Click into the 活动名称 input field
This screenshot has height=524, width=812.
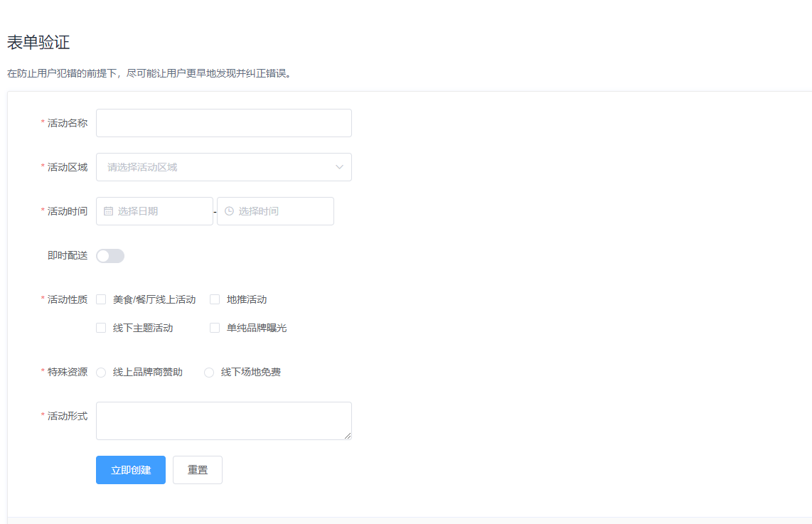(223, 122)
